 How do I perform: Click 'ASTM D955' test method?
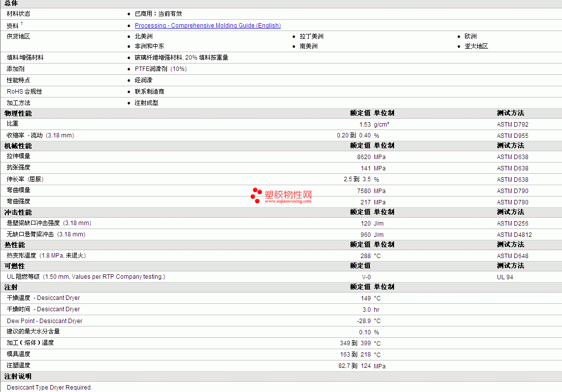point(513,136)
